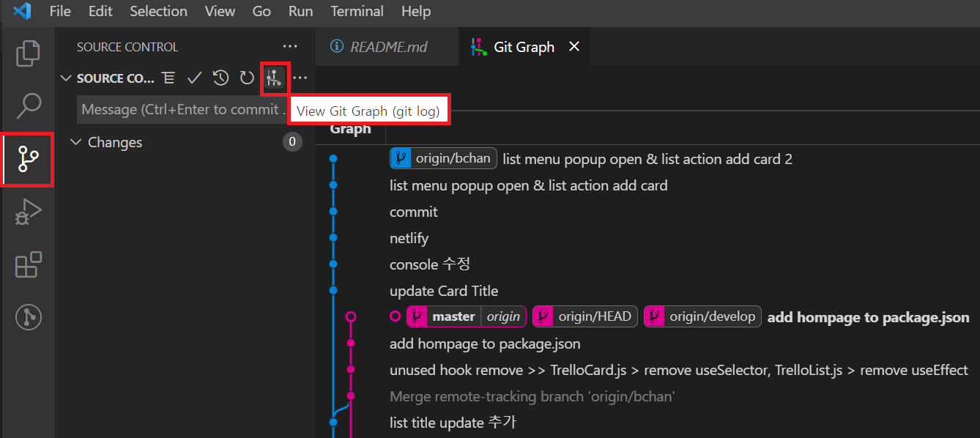The width and height of the screenshot is (980, 438).
Task: Open more actions ellipsis beside Git Graph icon
Action: tap(300, 78)
